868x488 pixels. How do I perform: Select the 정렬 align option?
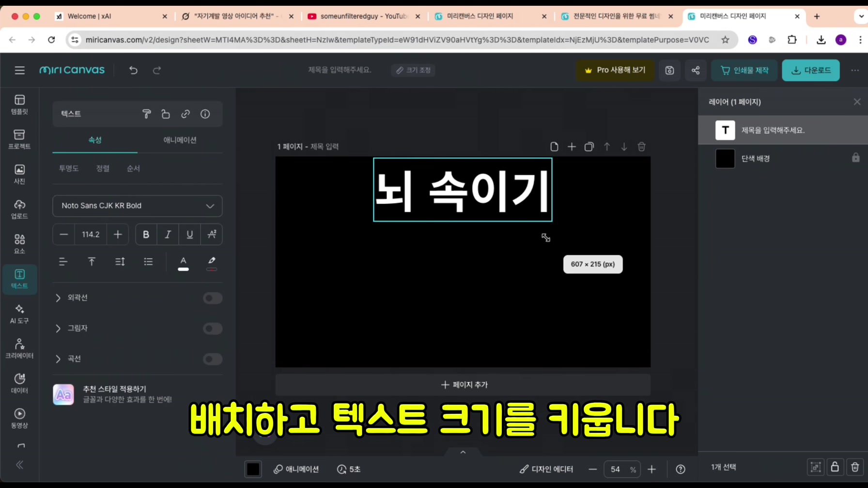103,169
